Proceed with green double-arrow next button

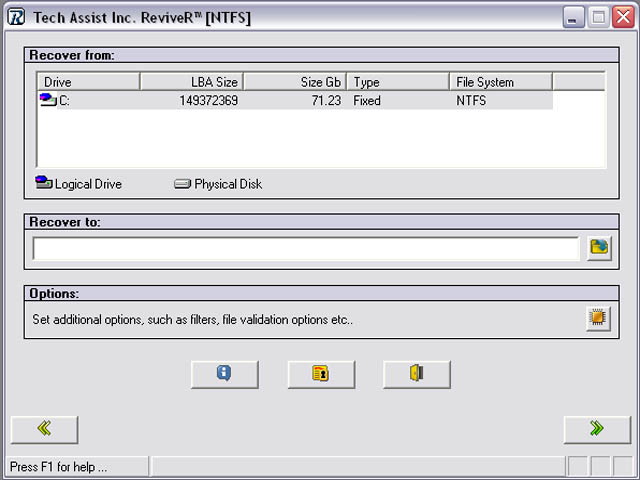point(597,429)
